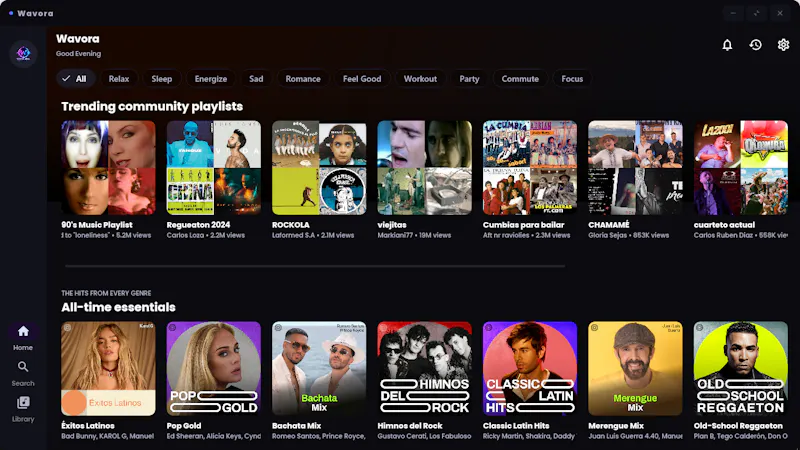Image resolution: width=800 pixels, height=450 pixels.
Task: Select the Relax mood chip
Action: [x=119, y=79]
